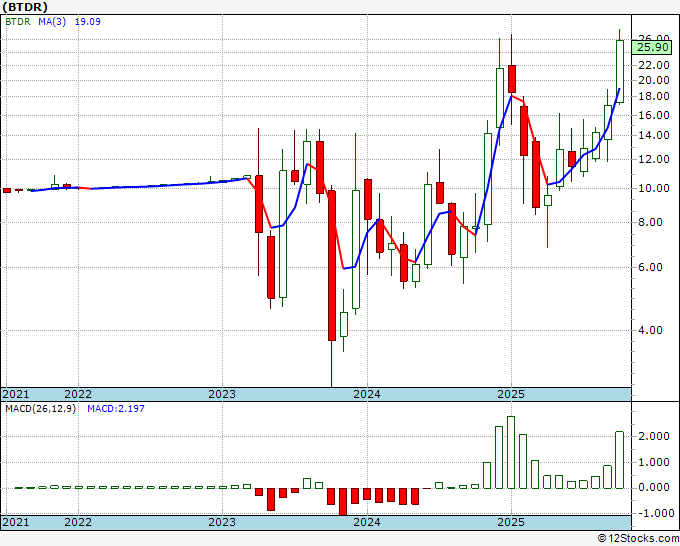Click the 22.00 price axis label
This screenshot has height=546, width=680.
click(x=654, y=65)
